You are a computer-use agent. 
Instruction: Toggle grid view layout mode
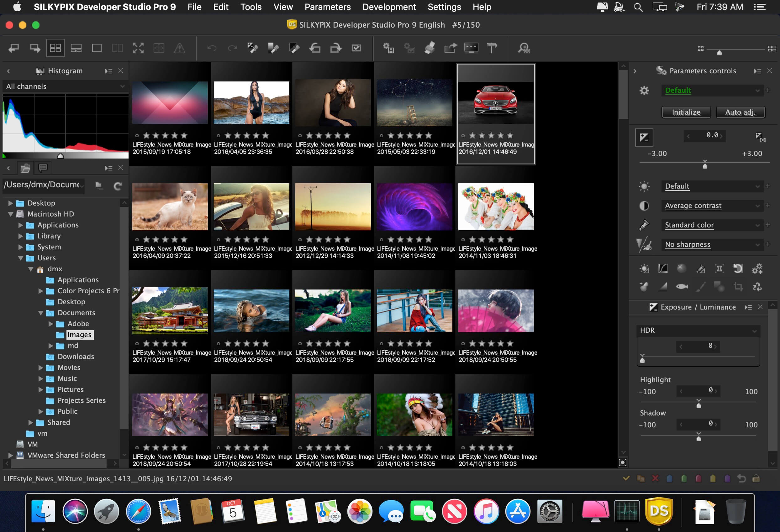coord(56,47)
